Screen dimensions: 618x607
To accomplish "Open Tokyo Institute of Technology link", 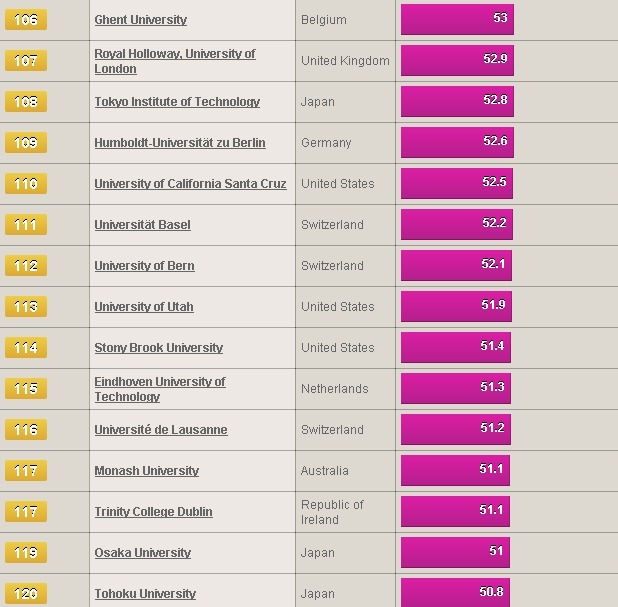I will tap(177, 102).
